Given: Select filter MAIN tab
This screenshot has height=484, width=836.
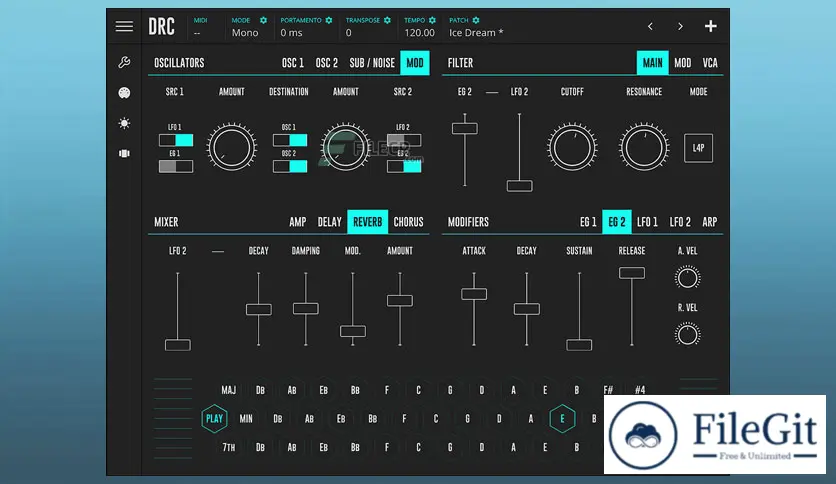Looking at the screenshot, I should pyautogui.click(x=653, y=63).
